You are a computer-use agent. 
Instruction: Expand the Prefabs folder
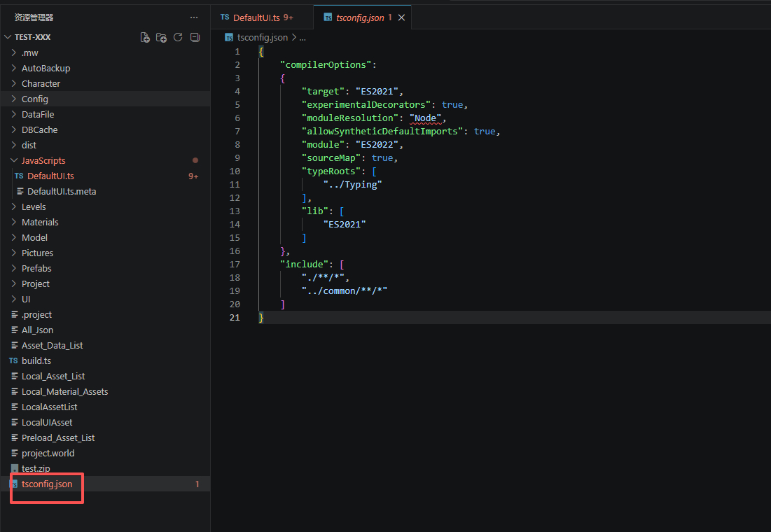click(x=36, y=268)
